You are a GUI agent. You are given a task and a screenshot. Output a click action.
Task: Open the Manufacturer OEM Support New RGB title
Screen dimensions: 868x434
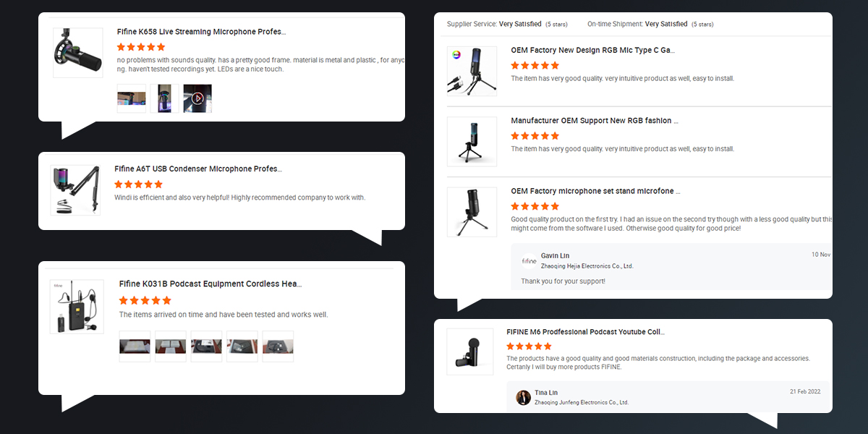pos(595,121)
